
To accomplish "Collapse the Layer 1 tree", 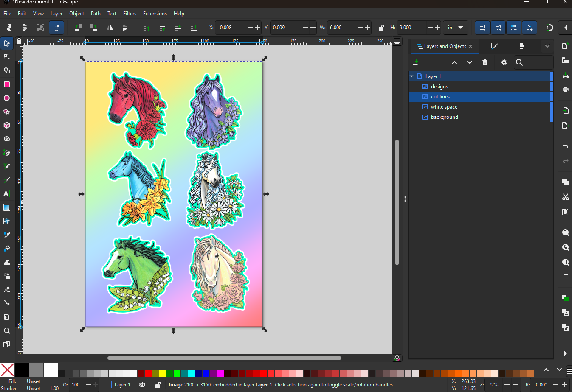I will (x=411, y=76).
